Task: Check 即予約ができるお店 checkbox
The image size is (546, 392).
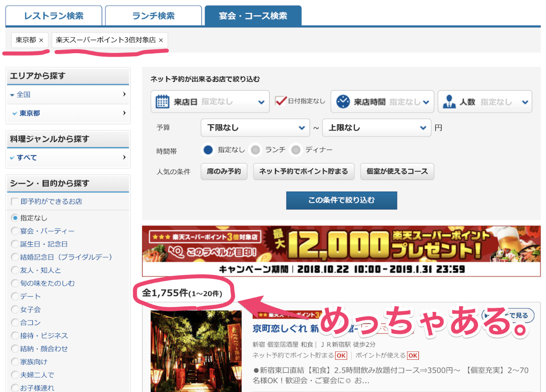Action: pyautogui.click(x=14, y=201)
